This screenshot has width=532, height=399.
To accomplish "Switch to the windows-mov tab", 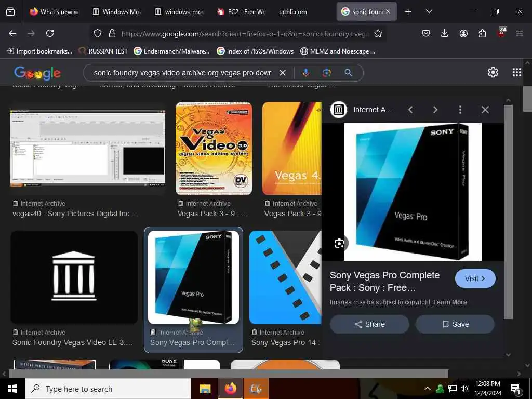I will coord(179,12).
